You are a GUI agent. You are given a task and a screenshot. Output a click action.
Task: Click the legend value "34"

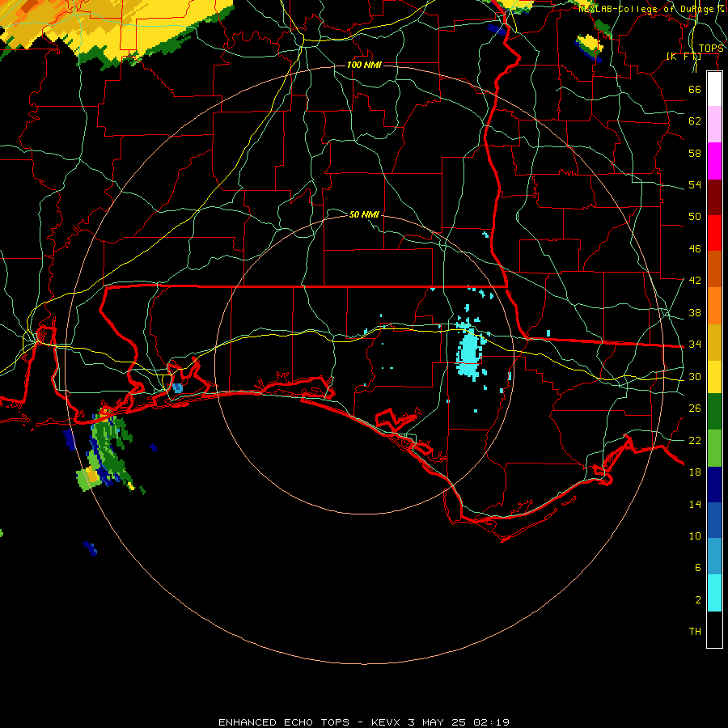695,345
